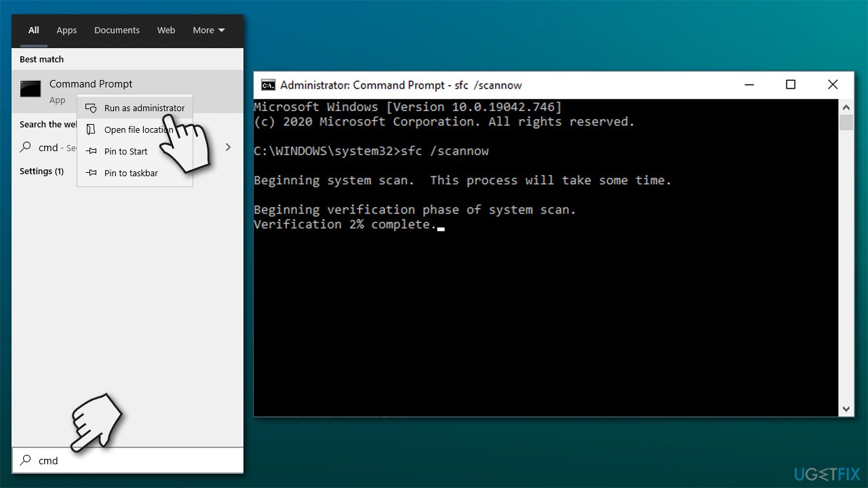Click the 'Beginning system scan' output line
This screenshot has width=868, height=488.
(462, 180)
